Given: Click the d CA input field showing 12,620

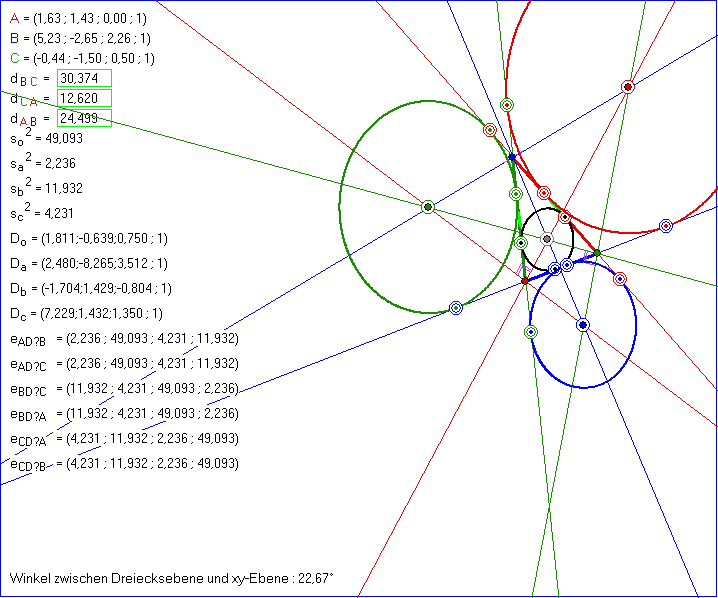Looking at the screenshot, I should coord(84,98).
